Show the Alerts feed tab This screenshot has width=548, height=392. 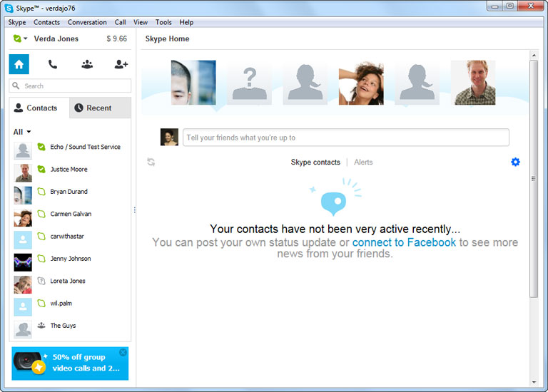click(x=363, y=163)
